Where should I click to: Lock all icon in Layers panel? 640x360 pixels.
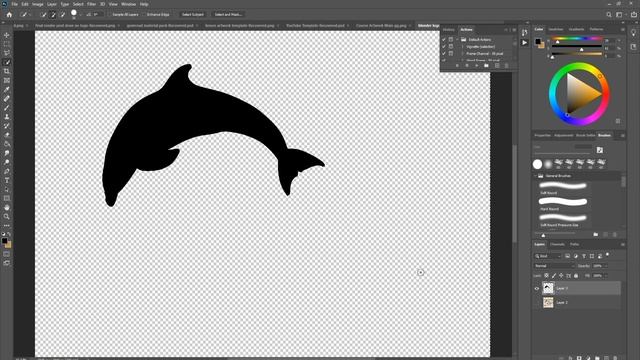[x=576, y=276]
